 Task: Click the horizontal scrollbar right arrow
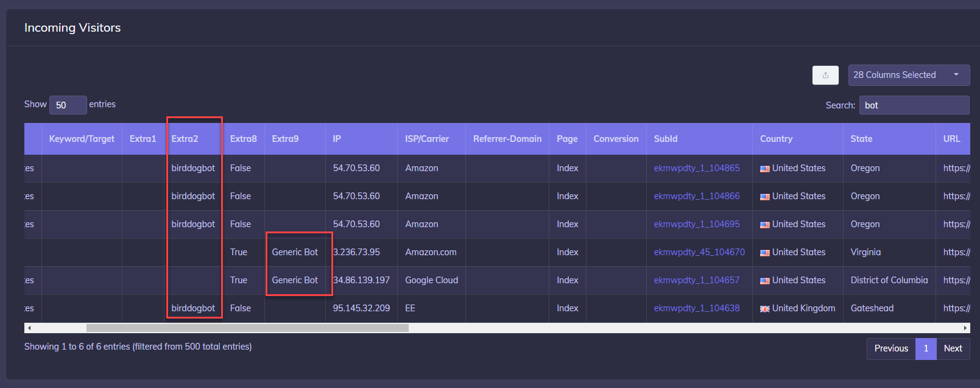[965, 328]
